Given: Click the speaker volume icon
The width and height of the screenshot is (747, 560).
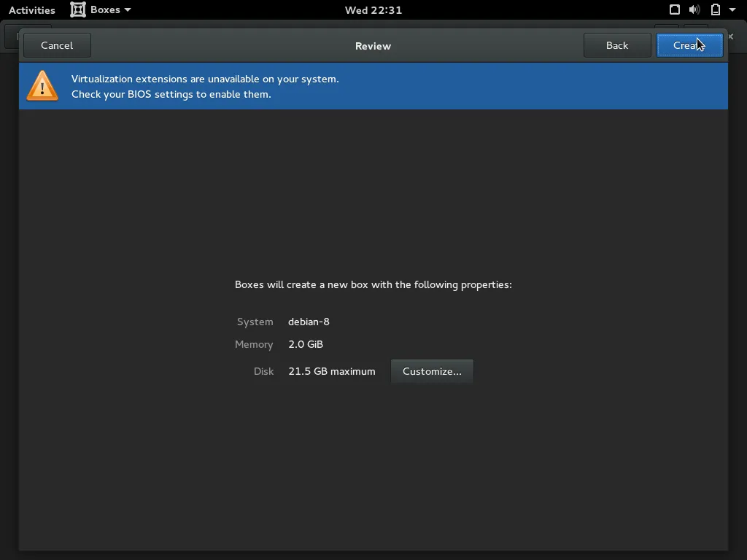Looking at the screenshot, I should point(694,9).
